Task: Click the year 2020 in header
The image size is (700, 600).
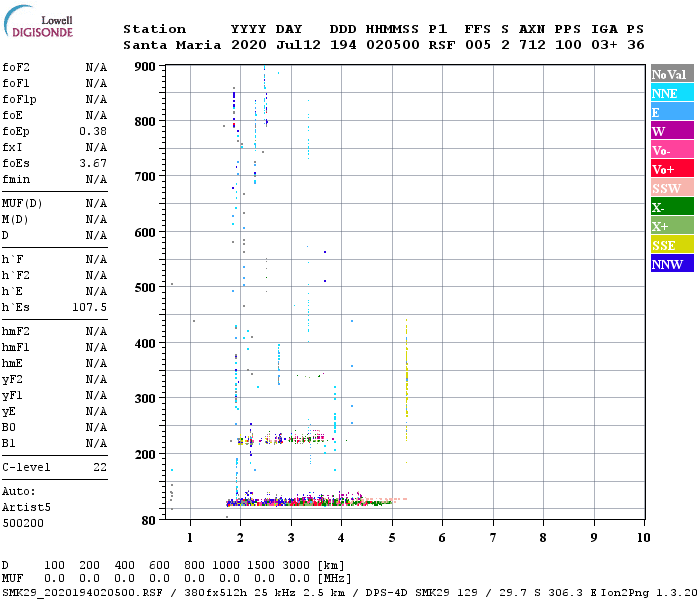Action: tap(249, 45)
